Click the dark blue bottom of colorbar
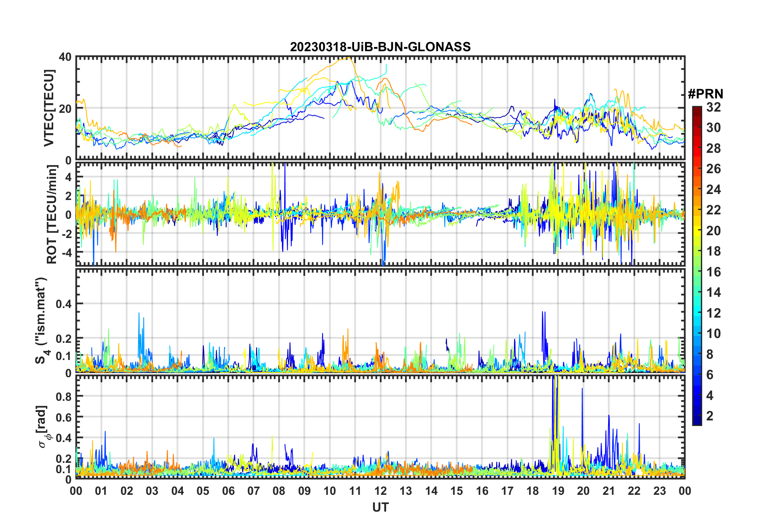This screenshot has height=532, width=761. click(697, 422)
